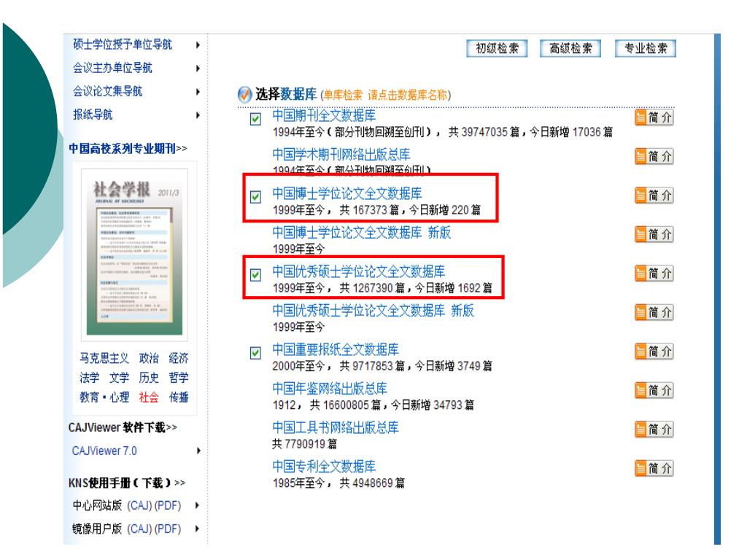This screenshot has width=747, height=560.
Task: Open 中国期刊全文数据库 link
Action: tap(324, 116)
